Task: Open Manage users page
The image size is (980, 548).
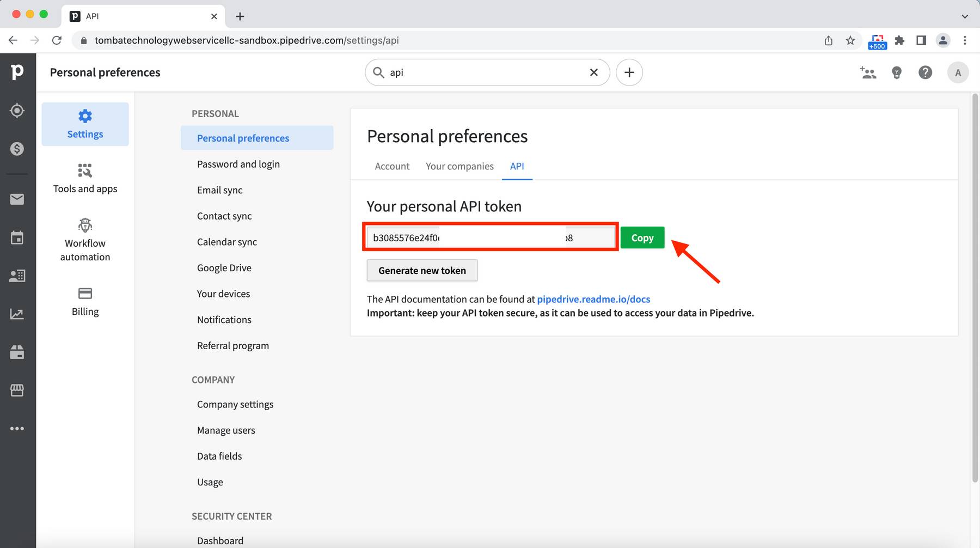Action: (x=226, y=430)
